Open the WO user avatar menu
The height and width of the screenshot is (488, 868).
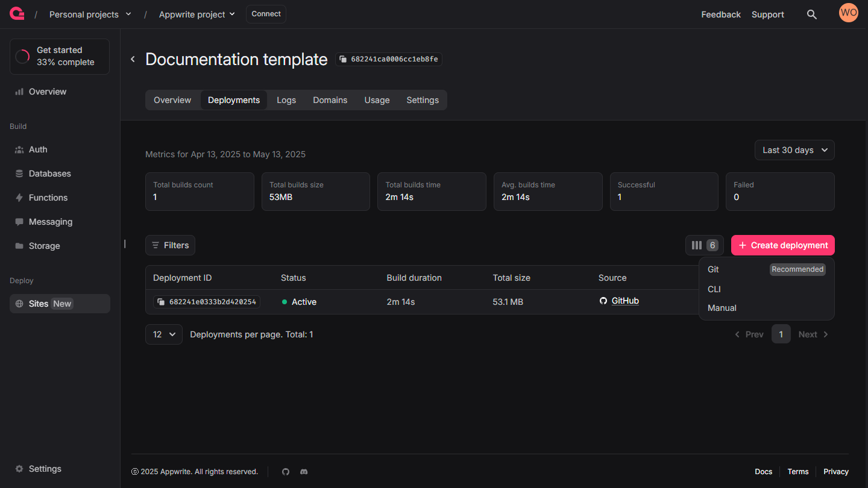click(849, 13)
